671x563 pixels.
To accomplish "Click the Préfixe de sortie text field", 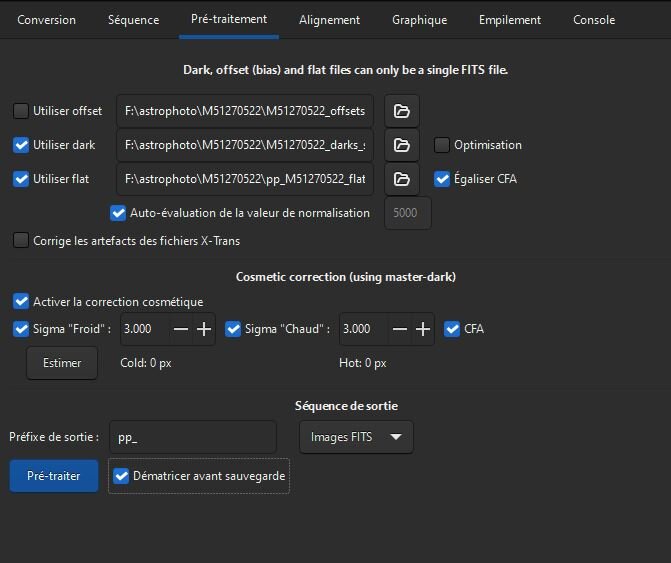I will (x=192, y=437).
